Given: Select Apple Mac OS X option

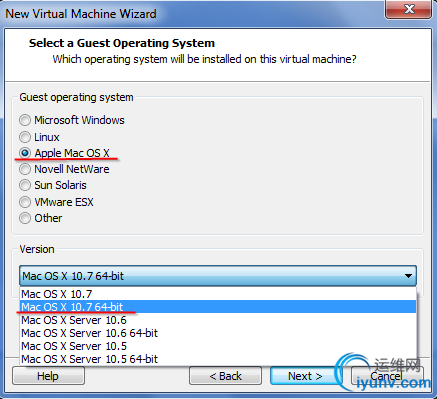Looking at the screenshot, I should click(x=25, y=153).
